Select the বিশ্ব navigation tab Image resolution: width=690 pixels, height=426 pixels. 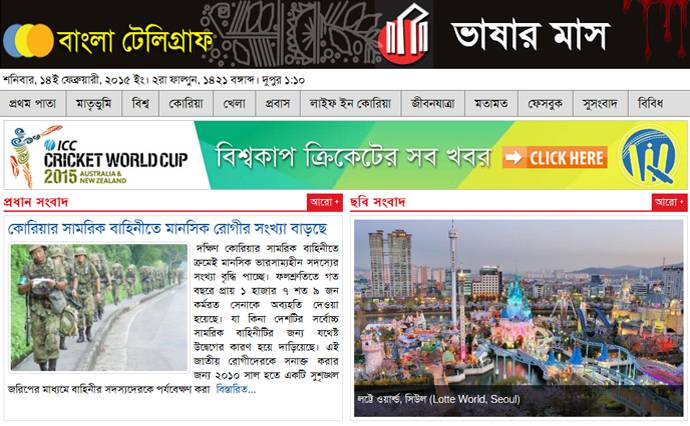pos(140,104)
